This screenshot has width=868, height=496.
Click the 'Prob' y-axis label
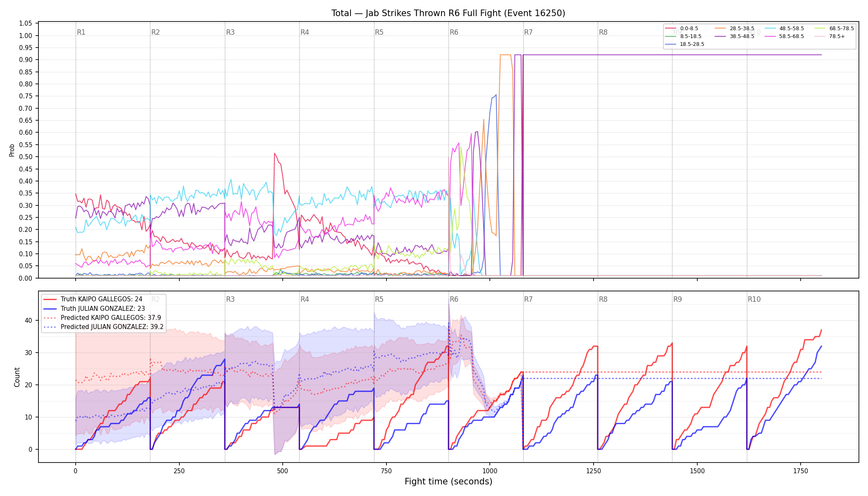12,150
